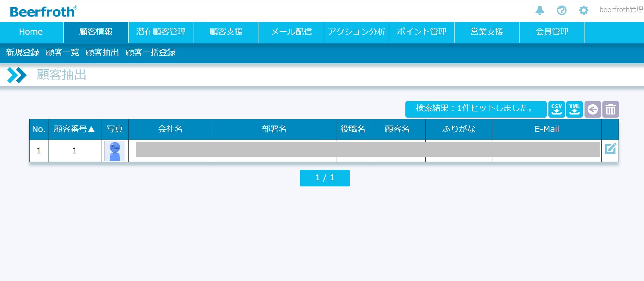Select the ポイント管理 tab
This screenshot has height=281, width=644.
tap(422, 32)
